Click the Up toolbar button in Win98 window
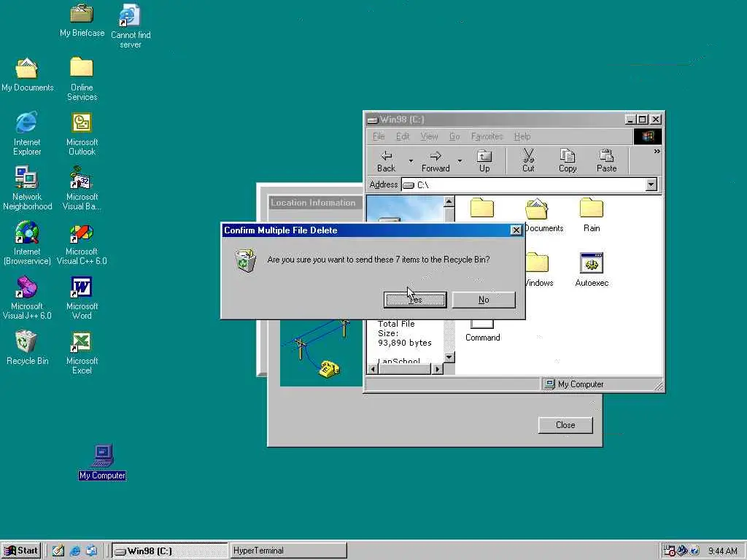Viewport: 747px width, 560px height. (484, 161)
